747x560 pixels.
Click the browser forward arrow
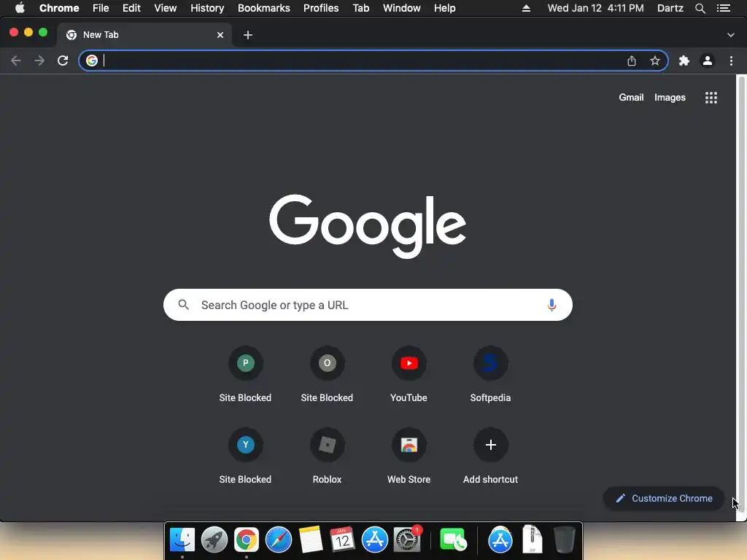tap(39, 61)
